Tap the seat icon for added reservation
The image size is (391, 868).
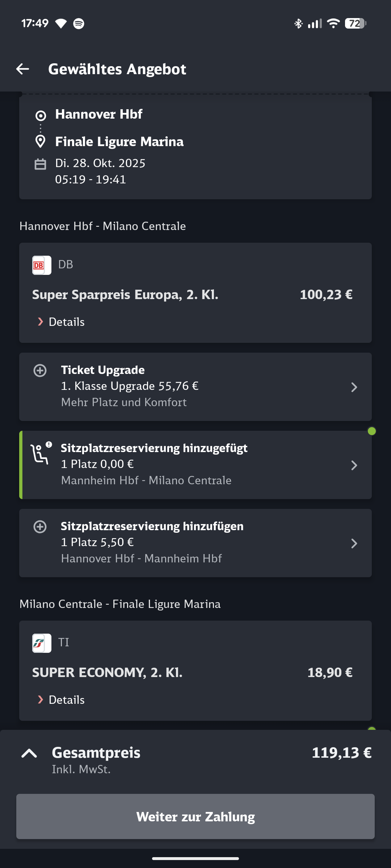tap(41, 454)
